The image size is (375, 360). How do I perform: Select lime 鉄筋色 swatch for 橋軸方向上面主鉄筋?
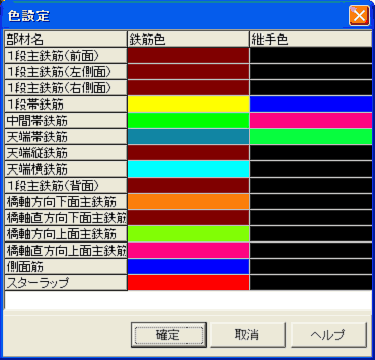[188, 234]
